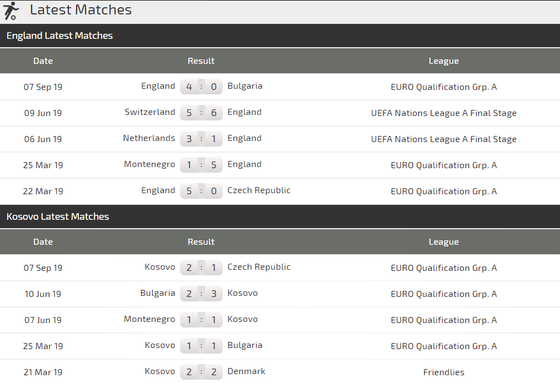Click the Netherlands team name
This screenshot has height=383, width=560.
(149, 138)
